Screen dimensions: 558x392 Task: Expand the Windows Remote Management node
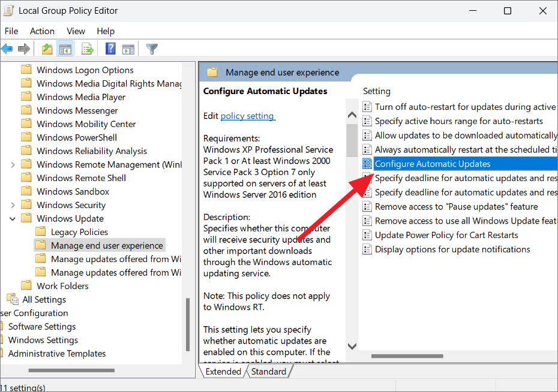click(13, 165)
